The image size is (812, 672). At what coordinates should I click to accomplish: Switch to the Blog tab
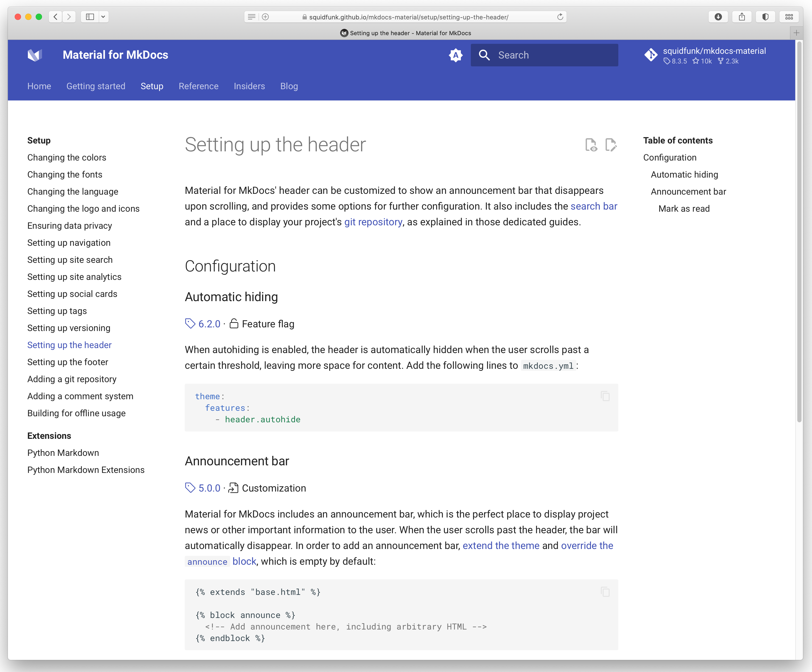click(289, 86)
